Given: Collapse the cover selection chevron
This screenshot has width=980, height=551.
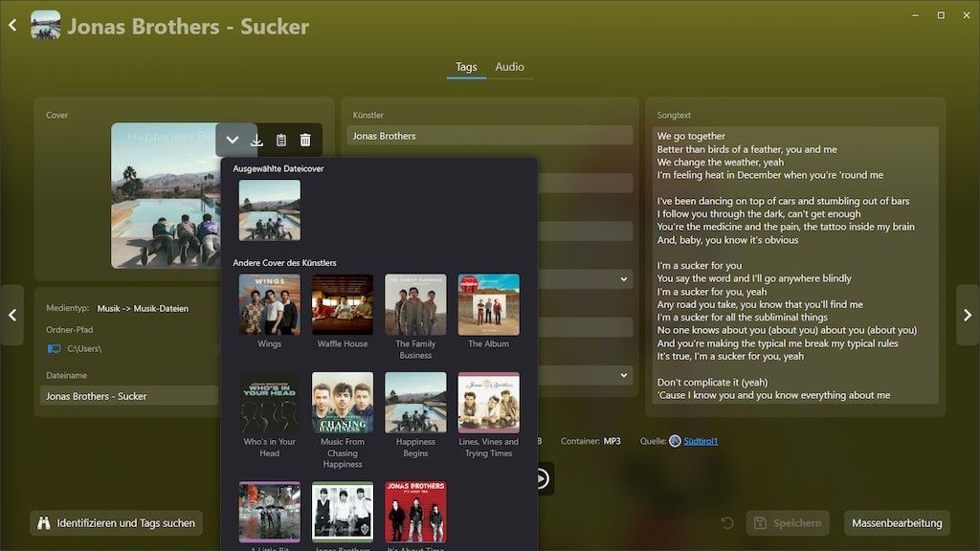Looking at the screenshot, I should 233,141.
